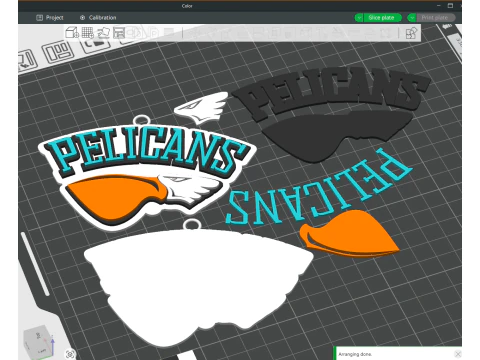This screenshot has height=360, width=480.
Task: Expand the Print plate dropdown arrow
Action: [x=412, y=18]
